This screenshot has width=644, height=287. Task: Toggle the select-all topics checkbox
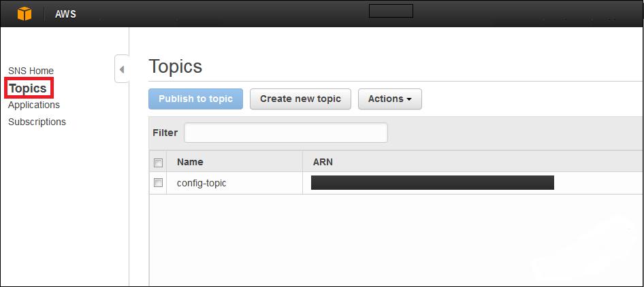tap(158, 163)
